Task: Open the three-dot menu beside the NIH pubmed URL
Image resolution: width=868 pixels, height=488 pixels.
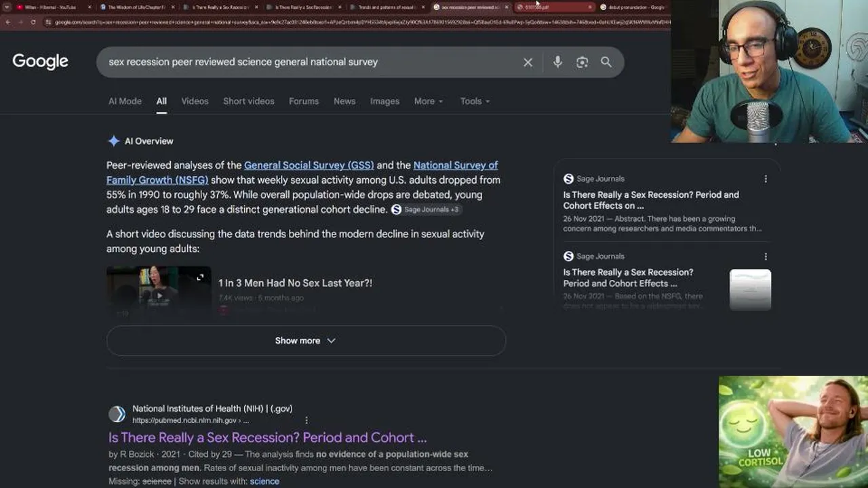Action: click(307, 420)
